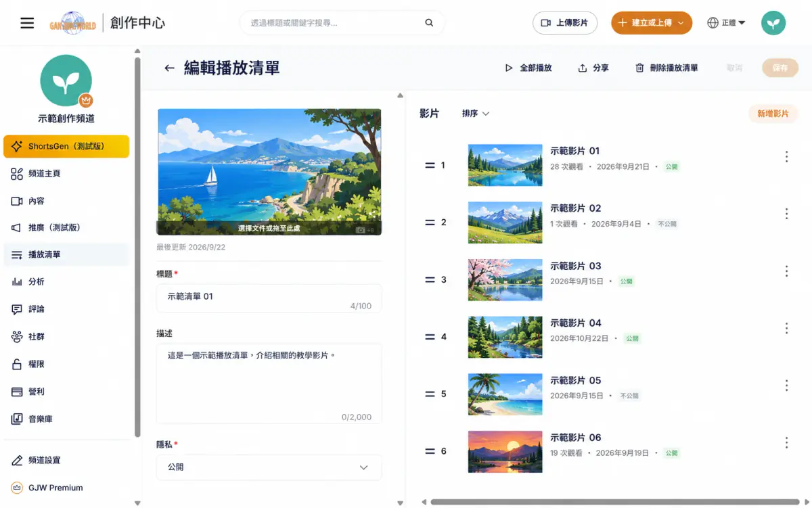Open more options for 示範影片 03

786,271
